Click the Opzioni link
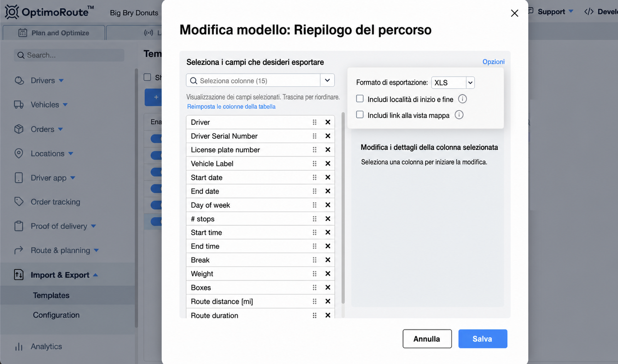This screenshot has width=618, height=364. (x=493, y=62)
